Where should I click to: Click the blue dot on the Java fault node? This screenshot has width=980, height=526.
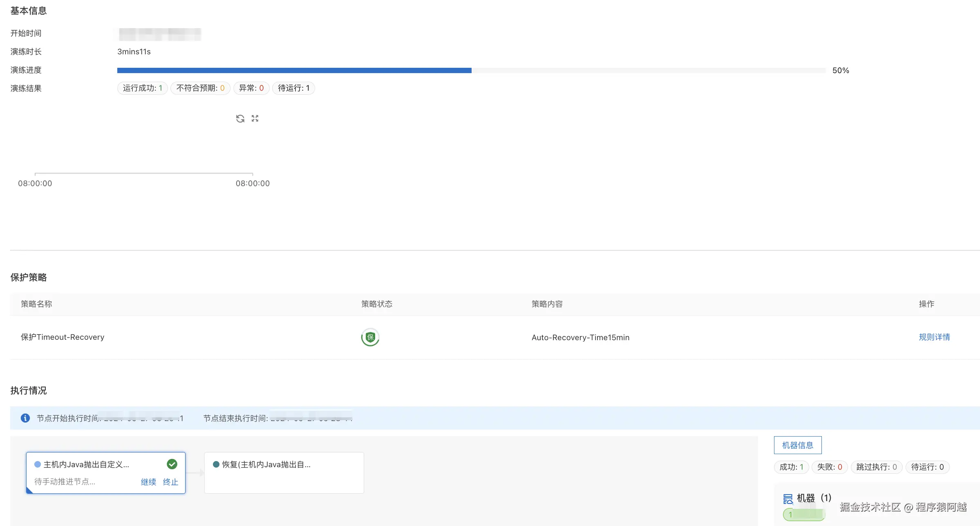[x=38, y=464]
